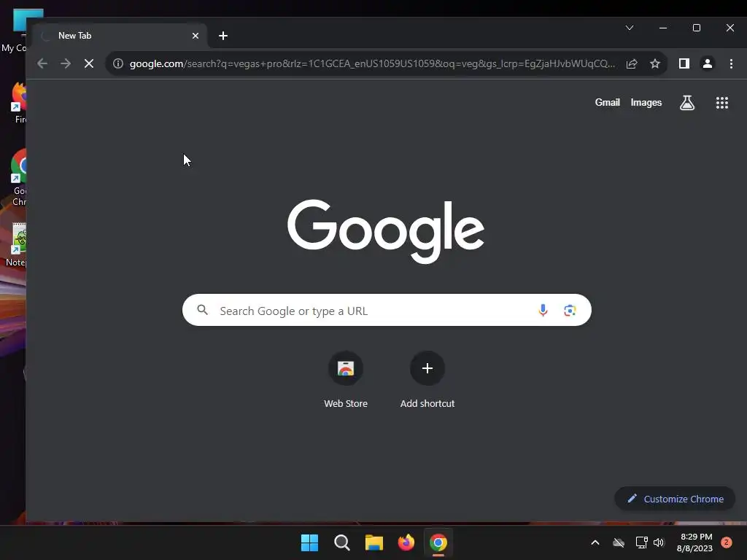Viewport: 747px width, 560px height.
Task: Click the address bar URL text
Action: click(x=372, y=63)
